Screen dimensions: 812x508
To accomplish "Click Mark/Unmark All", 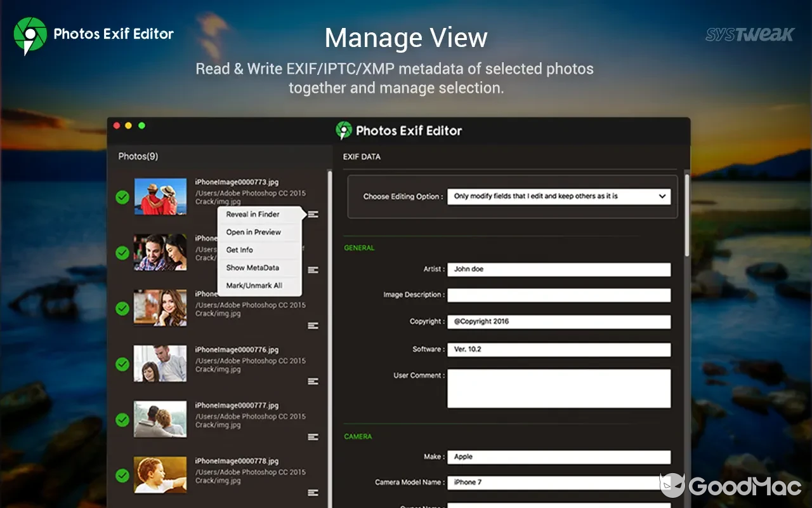I will (x=254, y=285).
